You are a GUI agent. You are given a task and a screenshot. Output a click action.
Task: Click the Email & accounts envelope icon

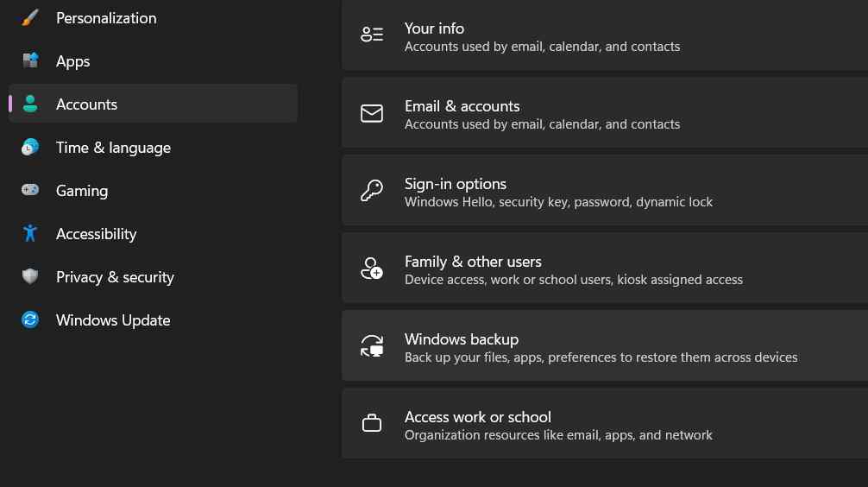372,113
